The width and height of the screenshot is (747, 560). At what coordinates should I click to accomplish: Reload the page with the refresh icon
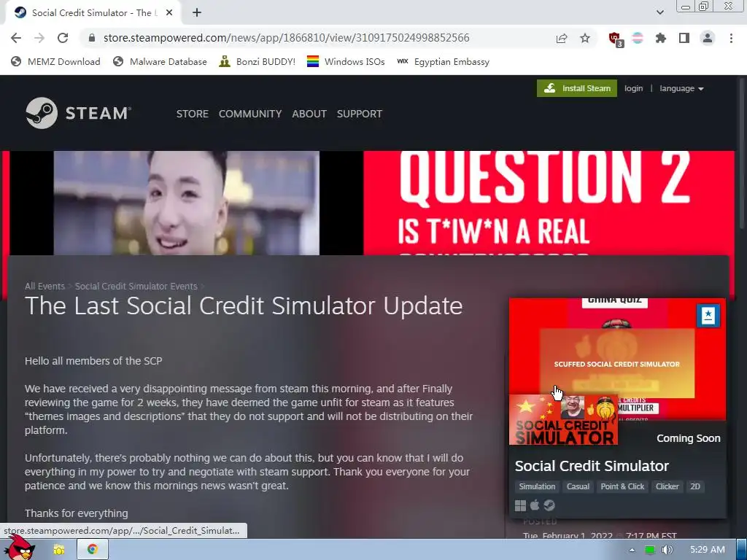63,38
